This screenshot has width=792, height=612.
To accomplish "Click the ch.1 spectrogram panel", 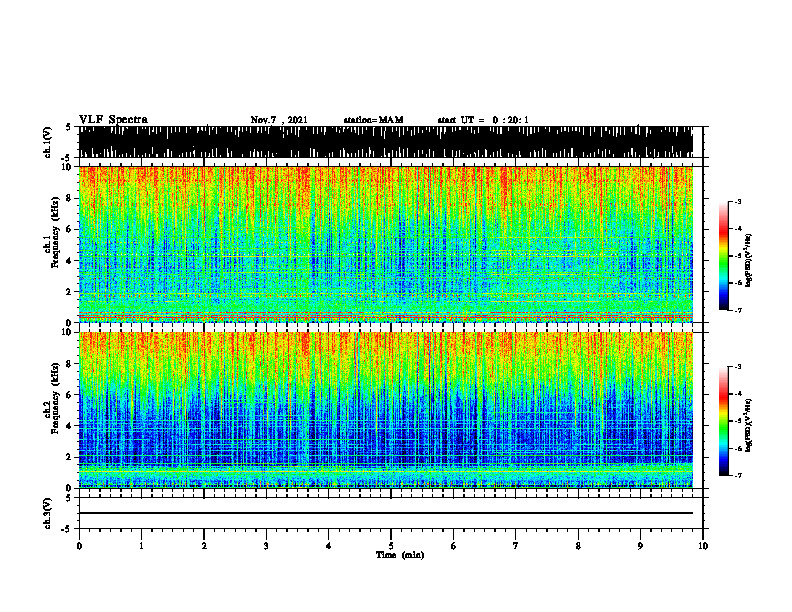I will coord(386,244).
